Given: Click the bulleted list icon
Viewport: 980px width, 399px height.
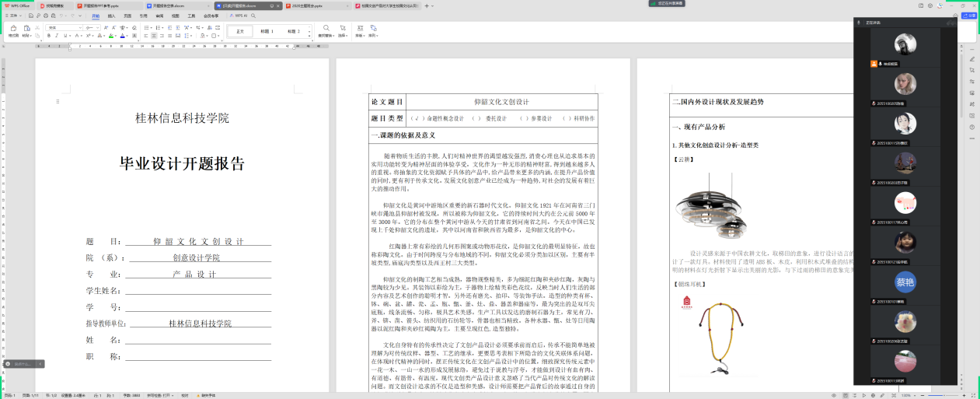Looking at the screenshot, I should (x=148, y=27).
